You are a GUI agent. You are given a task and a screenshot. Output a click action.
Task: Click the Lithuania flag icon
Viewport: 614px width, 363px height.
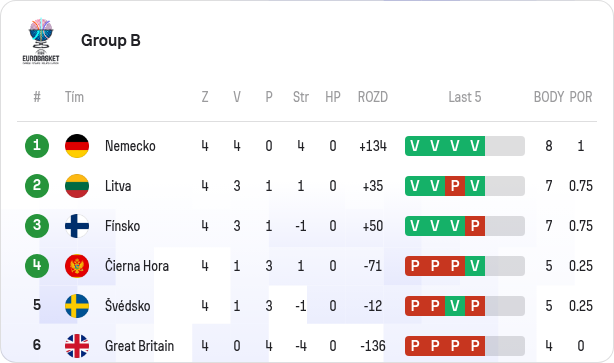[x=77, y=186]
